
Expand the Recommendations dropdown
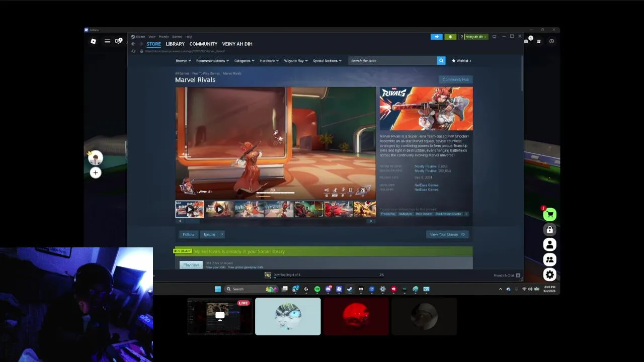pos(212,61)
